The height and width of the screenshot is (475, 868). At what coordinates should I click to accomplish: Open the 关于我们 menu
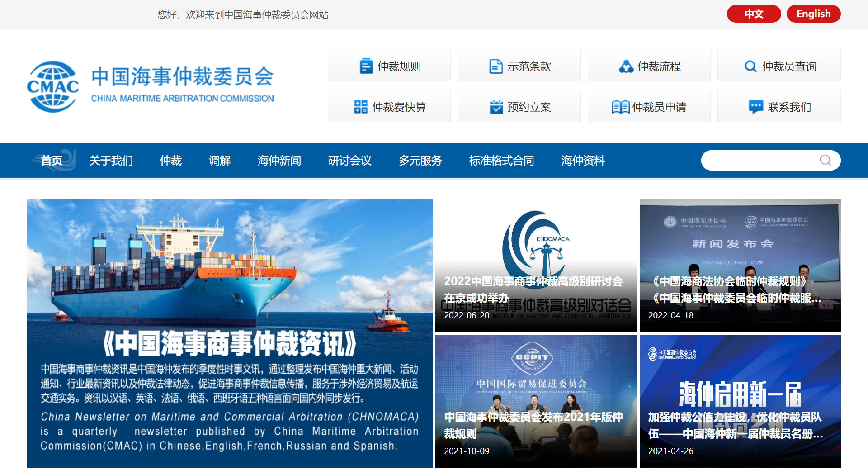[111, 161]
